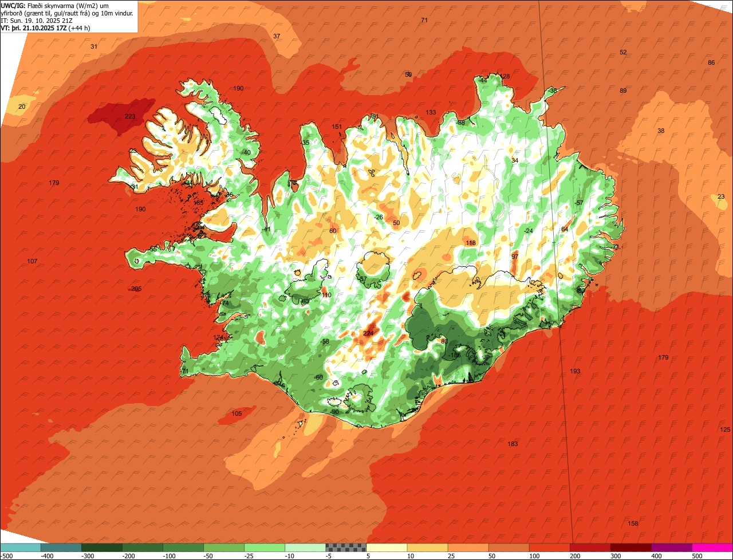Click the subtitle line mentioning '10m vindur'

click(67, 13)
